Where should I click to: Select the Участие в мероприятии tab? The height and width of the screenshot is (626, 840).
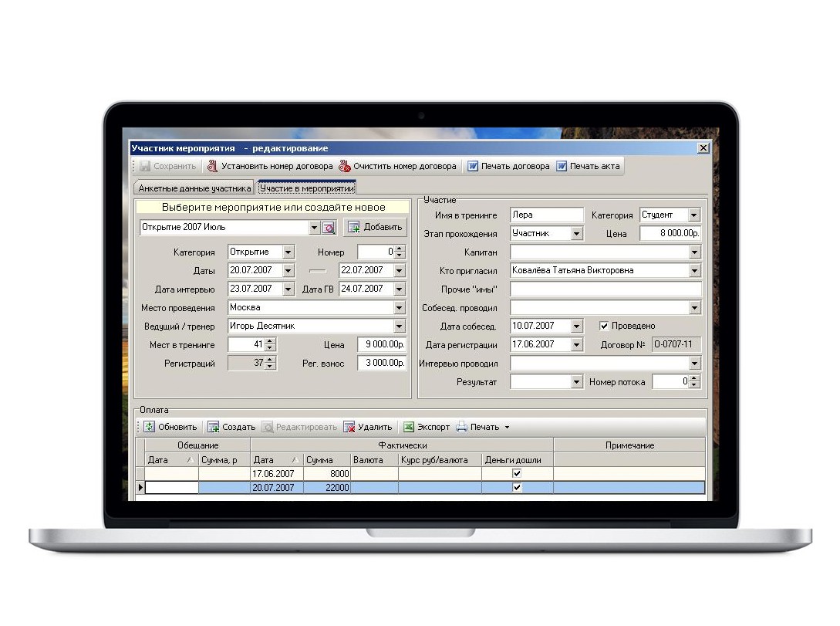point(307,188)
